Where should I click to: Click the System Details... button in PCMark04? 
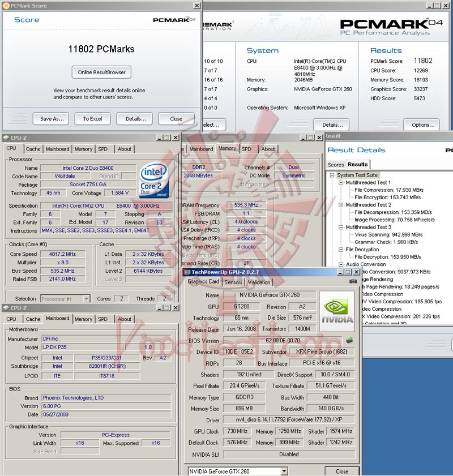(x=331, y=125)
